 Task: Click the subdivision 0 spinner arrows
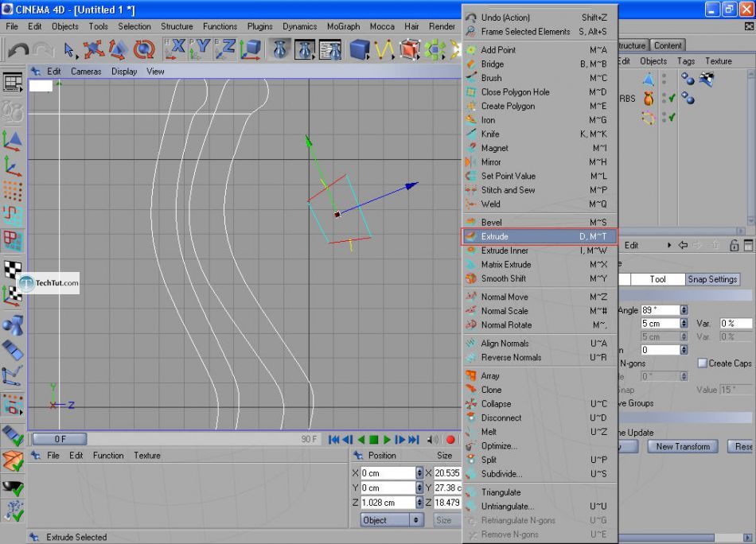click(684, 350)
